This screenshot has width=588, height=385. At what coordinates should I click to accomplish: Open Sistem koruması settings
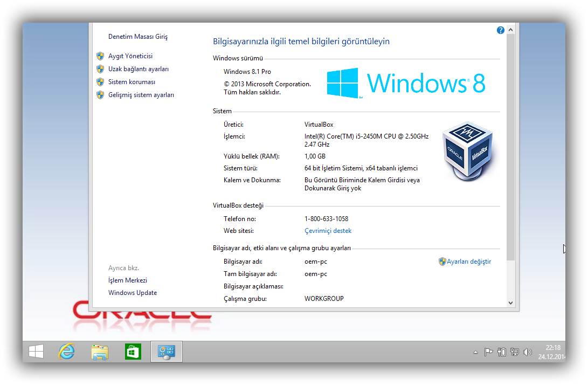pyautogui.click(x=132, y=82)
